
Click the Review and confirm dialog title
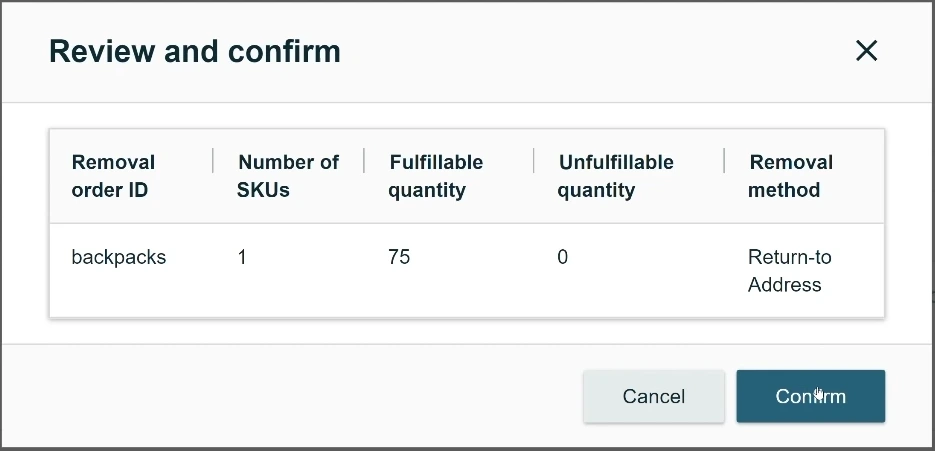(x=195, y=51)
